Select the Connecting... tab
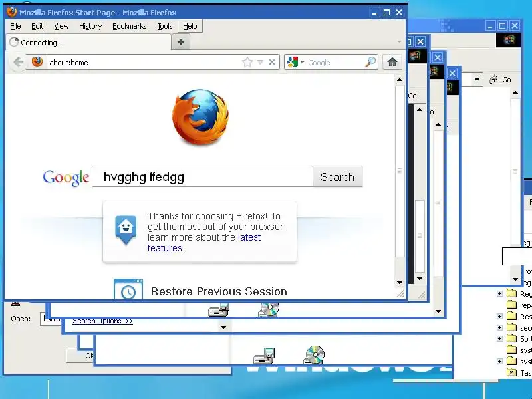Image resolution: width=532 pixels, height=399 pixels. (x=89, y=43)
